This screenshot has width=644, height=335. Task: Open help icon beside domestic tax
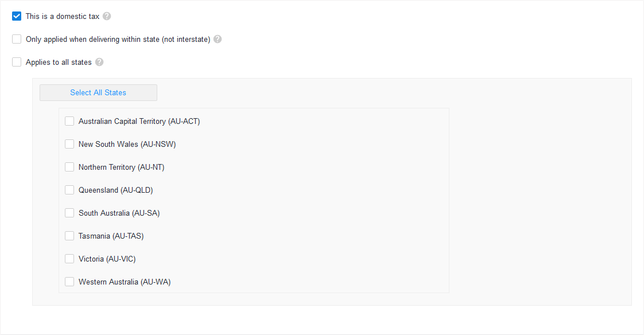pos(107,16)
